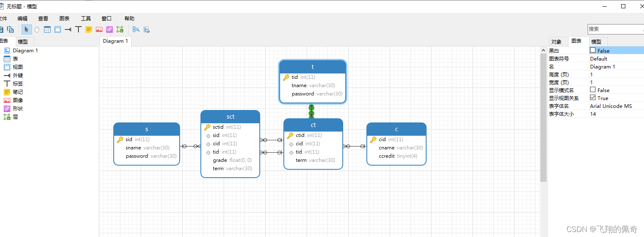Viewport: 644px width, 237px height.
Task: Choose the new view tool
Action: tap(58, 29)
